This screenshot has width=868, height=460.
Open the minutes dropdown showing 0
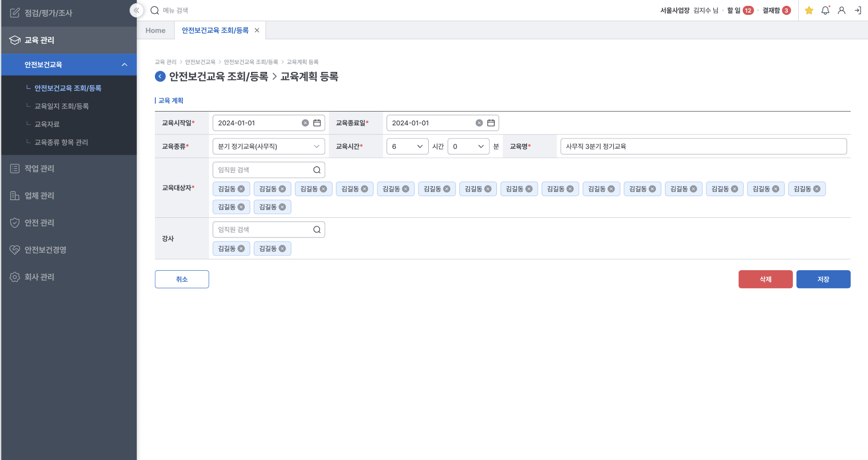tap(468, 146)
